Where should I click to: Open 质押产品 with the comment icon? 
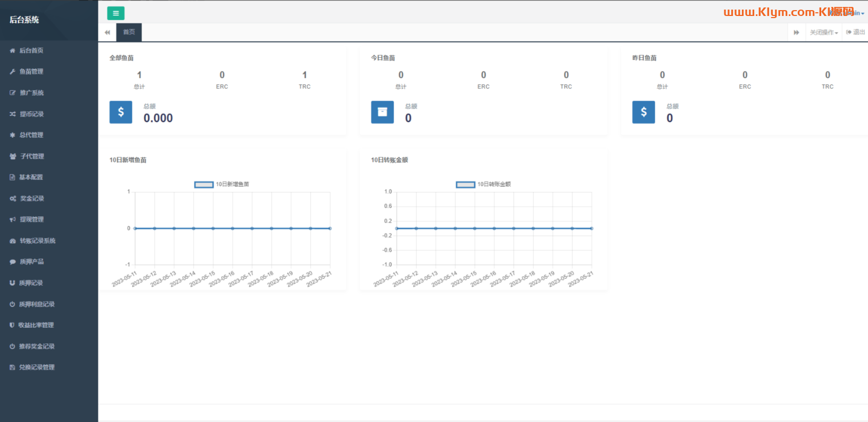pyautogui.click(x=31, y=262)
